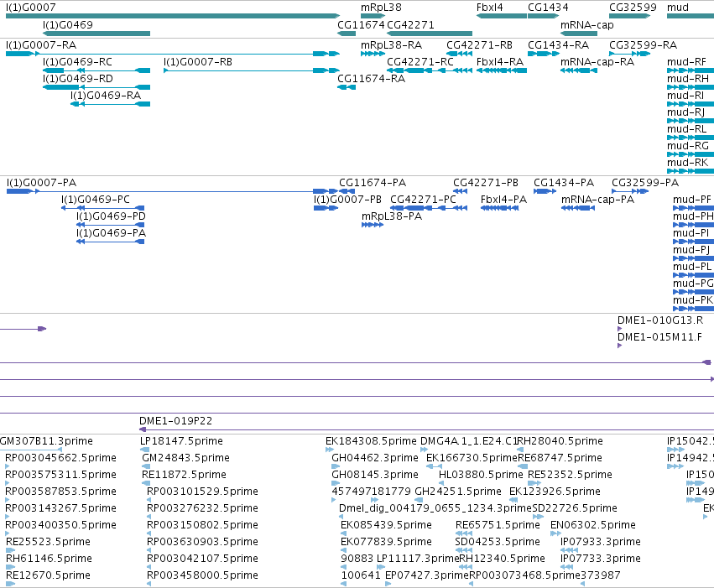Click transcript l(1)G0469-RA

click(x=110, y=104)
